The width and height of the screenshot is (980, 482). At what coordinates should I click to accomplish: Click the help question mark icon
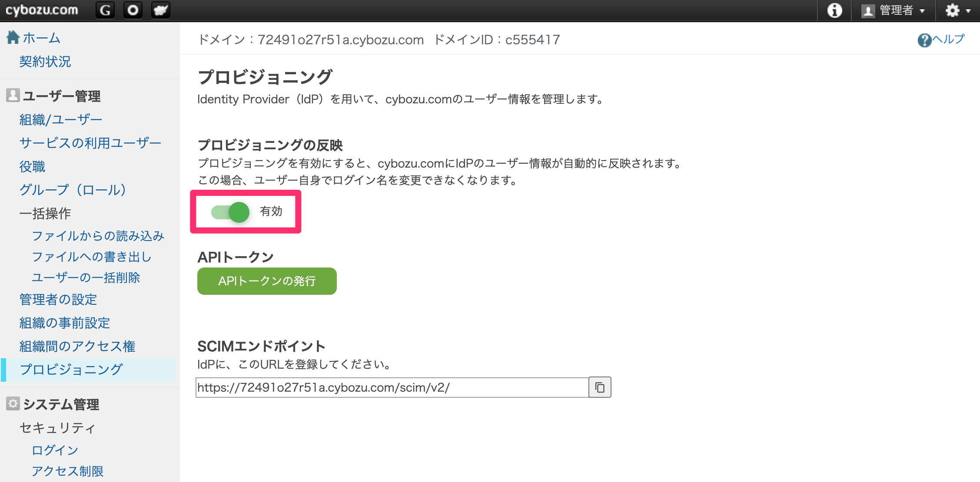click(x=924, y=40)
